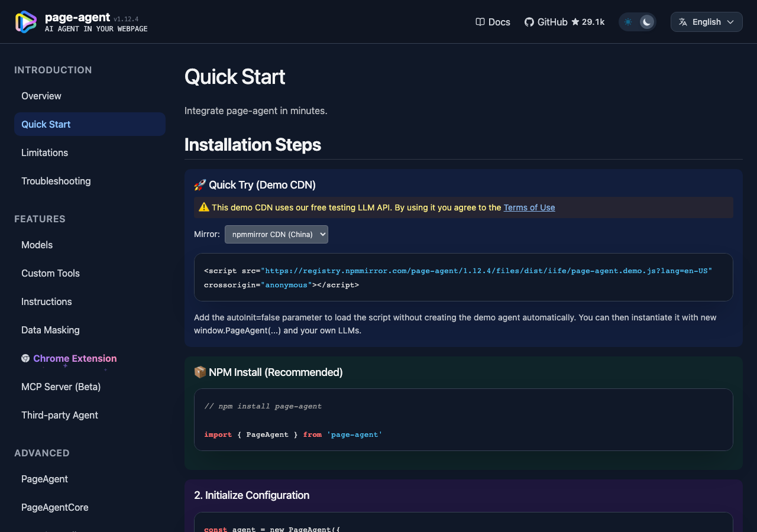The height and width of the screenshot is (532, 757).
Task: Go to the PageAgent reference page
Action: 90,479
